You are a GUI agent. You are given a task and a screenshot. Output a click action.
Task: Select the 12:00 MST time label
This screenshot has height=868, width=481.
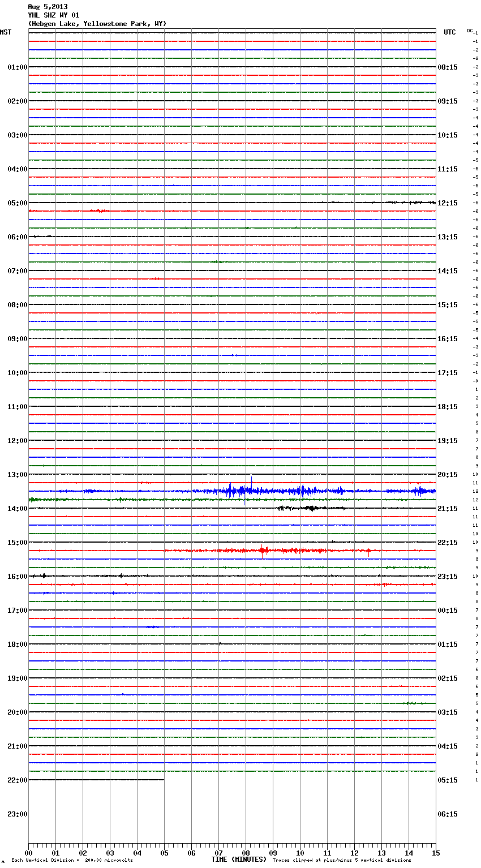(18, 441)
